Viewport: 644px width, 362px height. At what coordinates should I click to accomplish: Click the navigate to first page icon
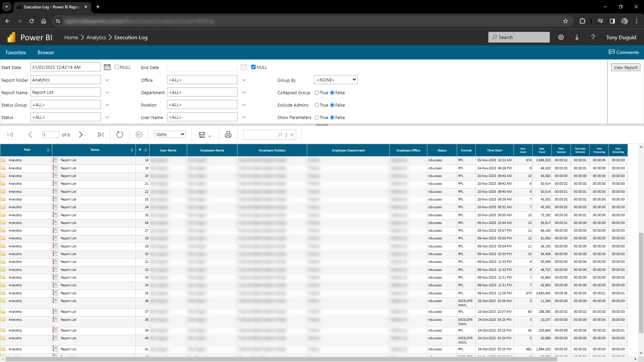(x=11, y=134)
